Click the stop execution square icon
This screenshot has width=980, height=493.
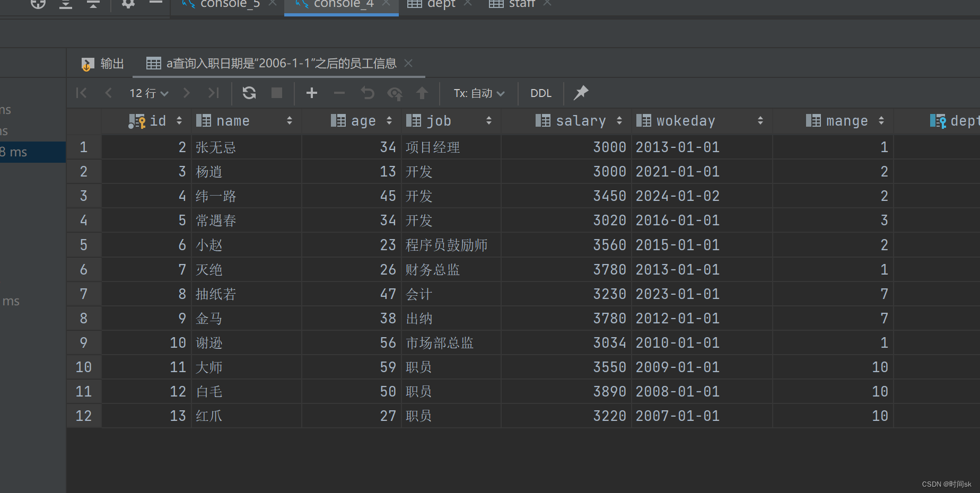(277, 93)
